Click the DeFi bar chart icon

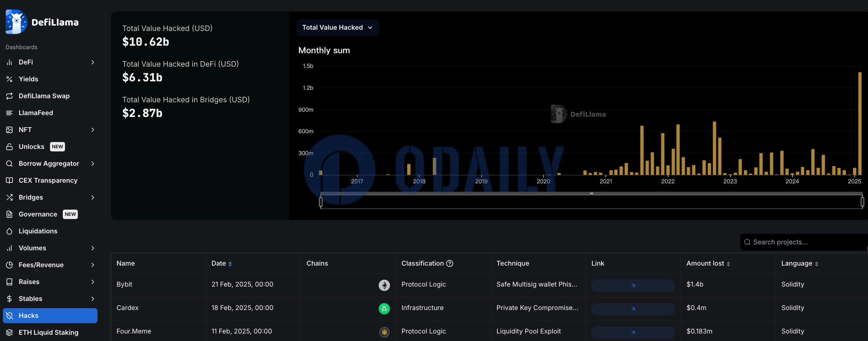(9, 62)
